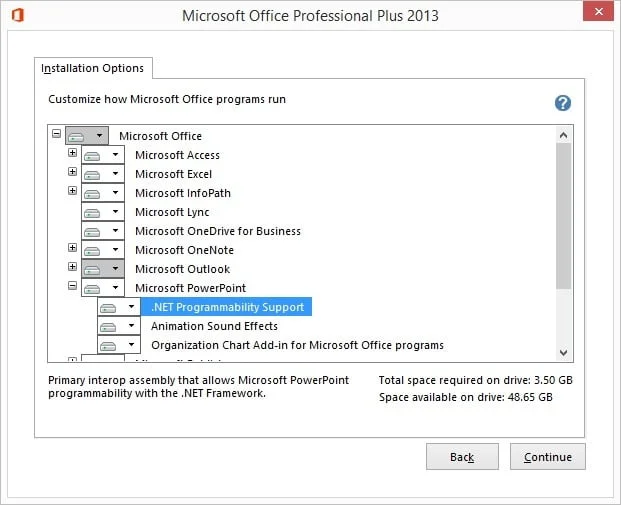Select the Microsoft PowerPoint label
Viewport: 621px width, 505px height.
[x=190, y=288]
